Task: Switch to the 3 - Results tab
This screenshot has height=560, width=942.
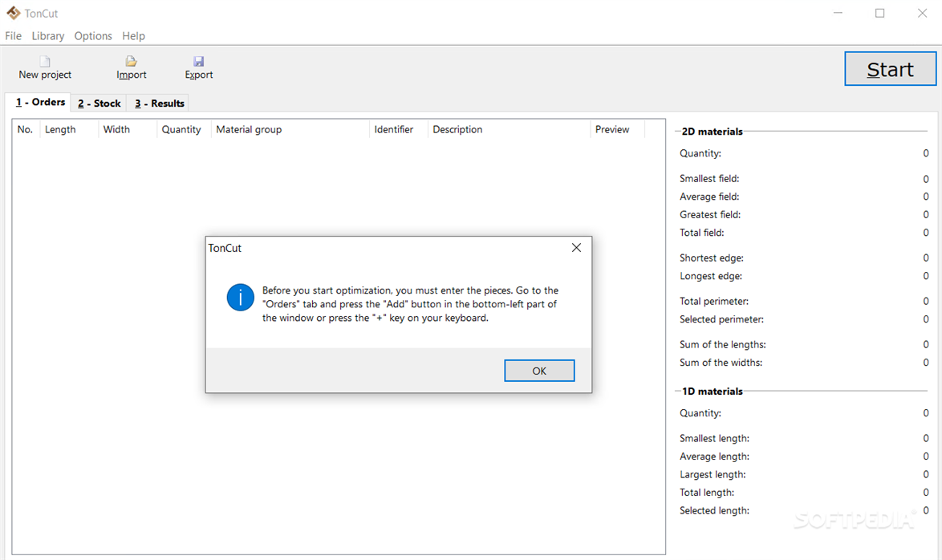Action: tap(159, 103)
